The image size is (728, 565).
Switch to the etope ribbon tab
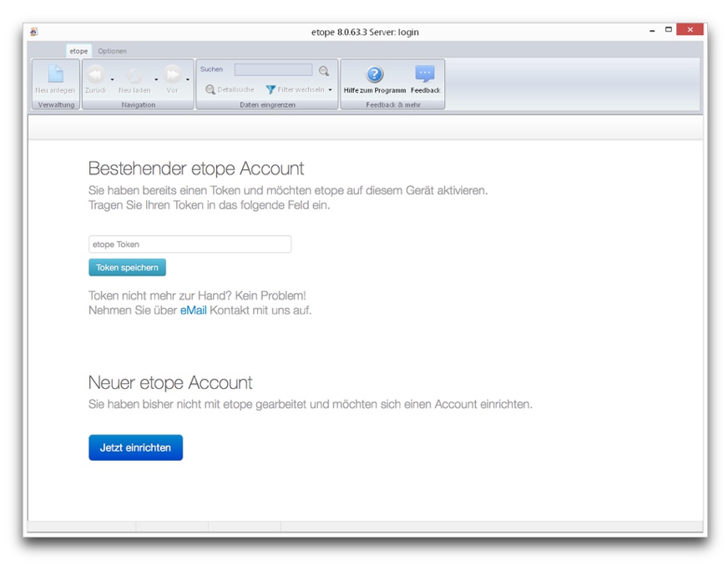(78, 51)
